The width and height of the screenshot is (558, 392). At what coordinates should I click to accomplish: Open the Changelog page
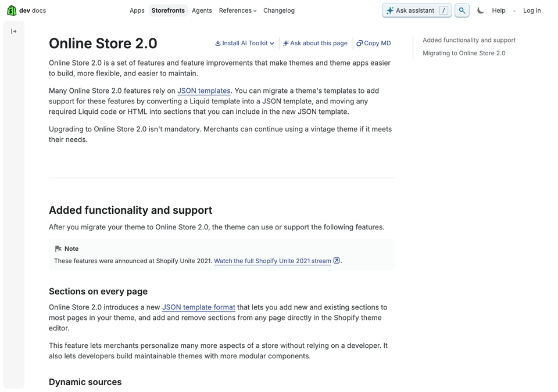[x=279, y=10]
